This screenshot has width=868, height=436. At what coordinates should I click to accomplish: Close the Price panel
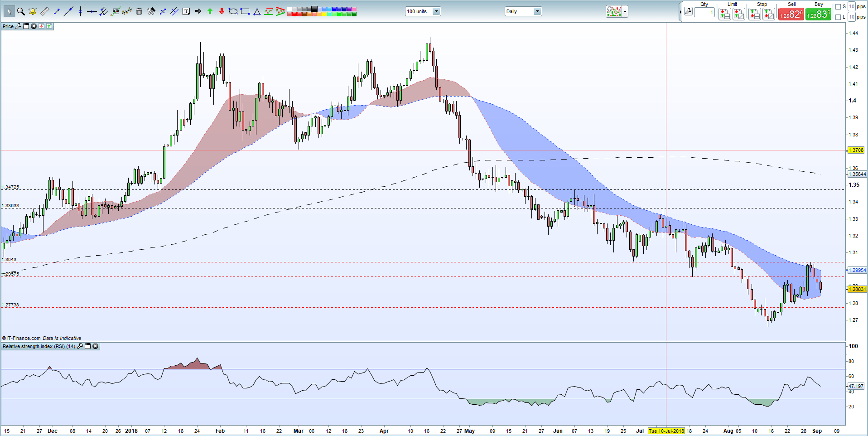coord(34,26)
